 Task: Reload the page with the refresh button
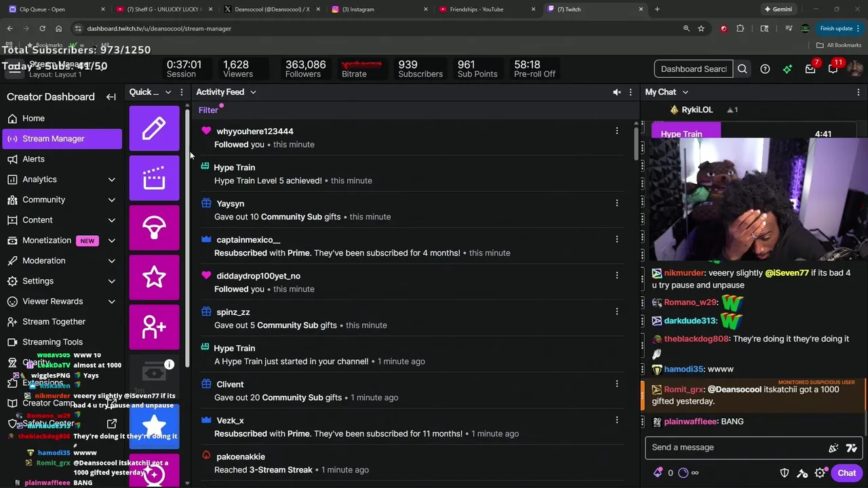tap(42, 28)
